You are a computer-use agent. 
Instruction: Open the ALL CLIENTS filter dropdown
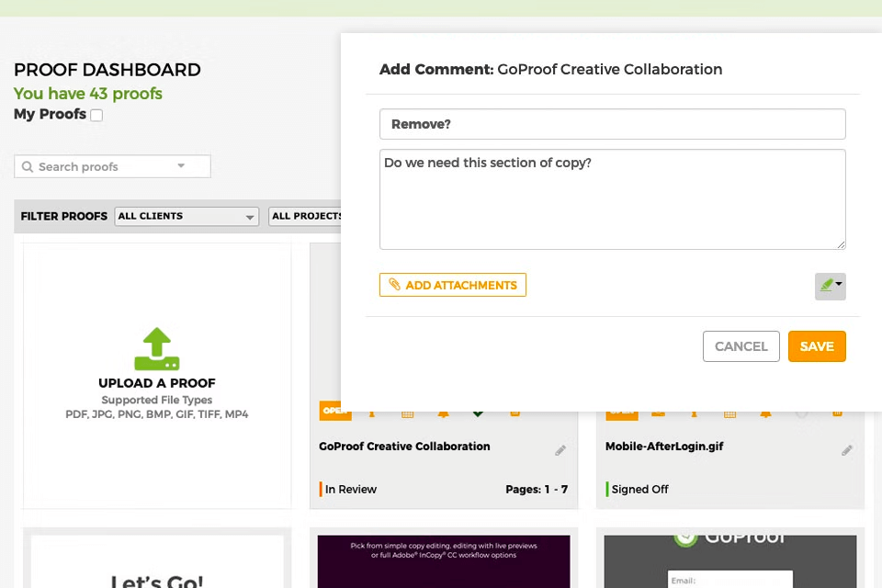(x=187, y=217)
